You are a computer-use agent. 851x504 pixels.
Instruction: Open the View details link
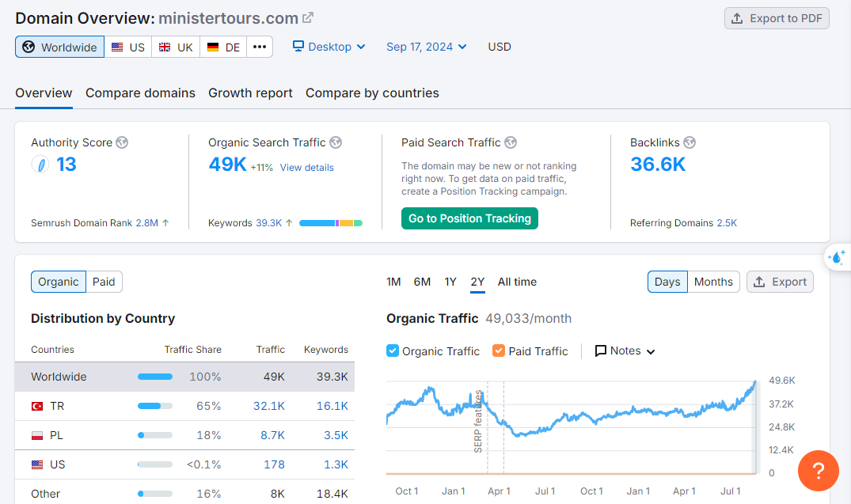coord(306,168)
